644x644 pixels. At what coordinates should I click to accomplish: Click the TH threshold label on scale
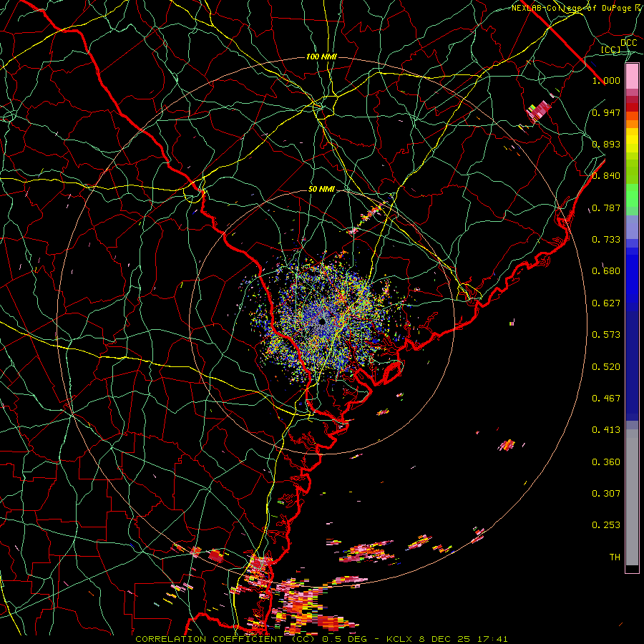point(615,557)
